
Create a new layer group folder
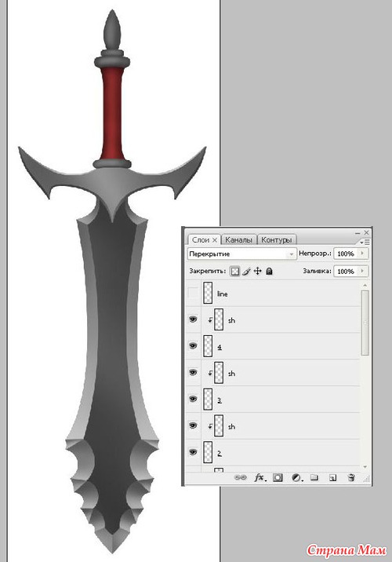(x=314, y=477)
